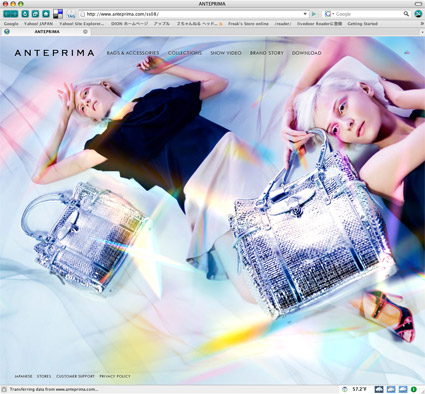Click the magnifier search icon
This screenshot has width=425, height=394.
pyautogui.click(x=406, y=14)
